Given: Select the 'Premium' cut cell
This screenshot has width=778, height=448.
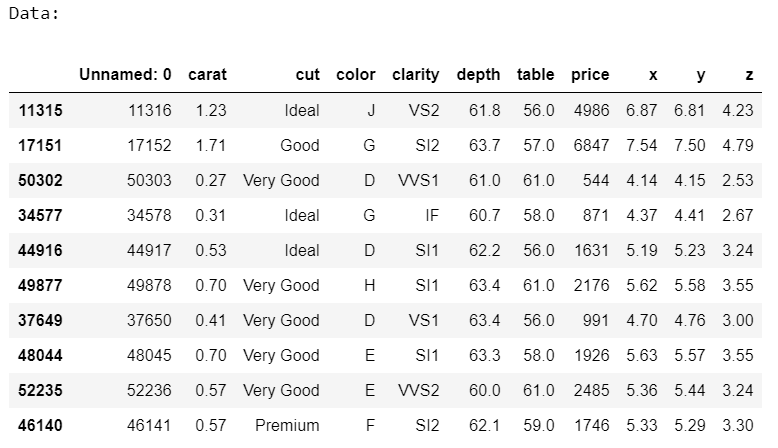Looking at the screenshot, I should tap(287, 425).
